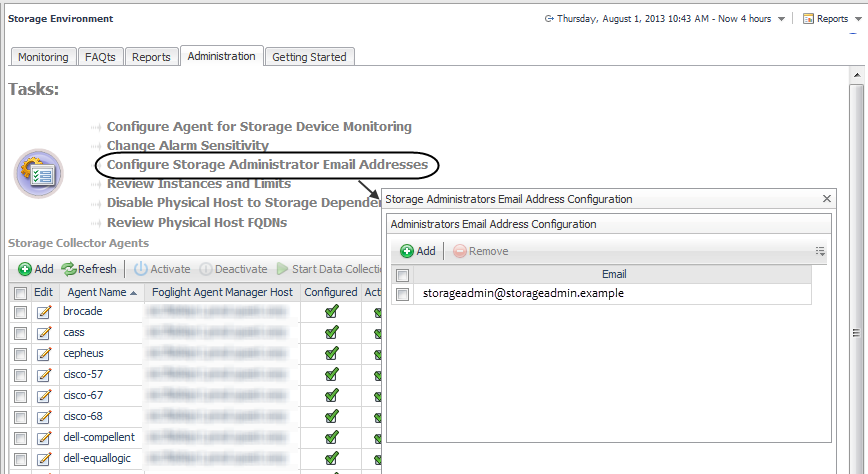Click Configure Agent for Storage Device Monitoring
Screen dimensions: 868x474
tap(259, 127)
